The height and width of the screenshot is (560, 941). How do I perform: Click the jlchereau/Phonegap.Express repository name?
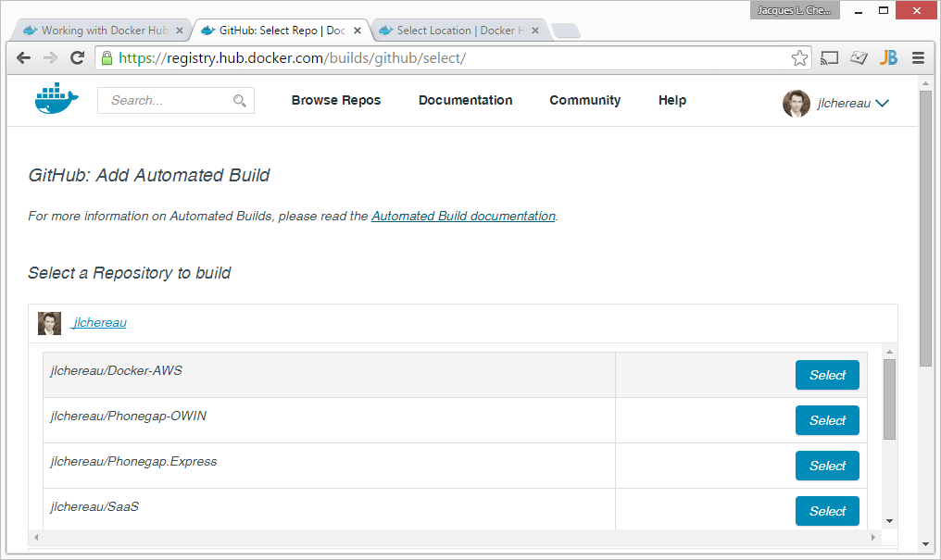point(133,462)
